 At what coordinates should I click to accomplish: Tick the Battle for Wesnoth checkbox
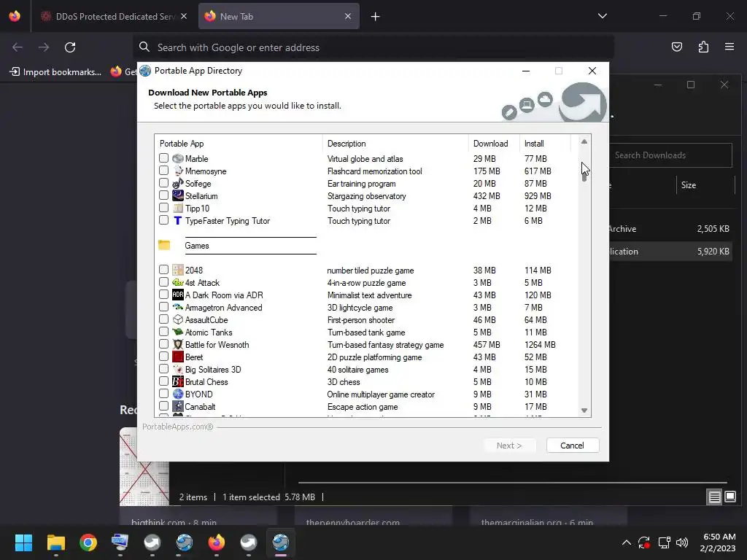tap(163, 344)
